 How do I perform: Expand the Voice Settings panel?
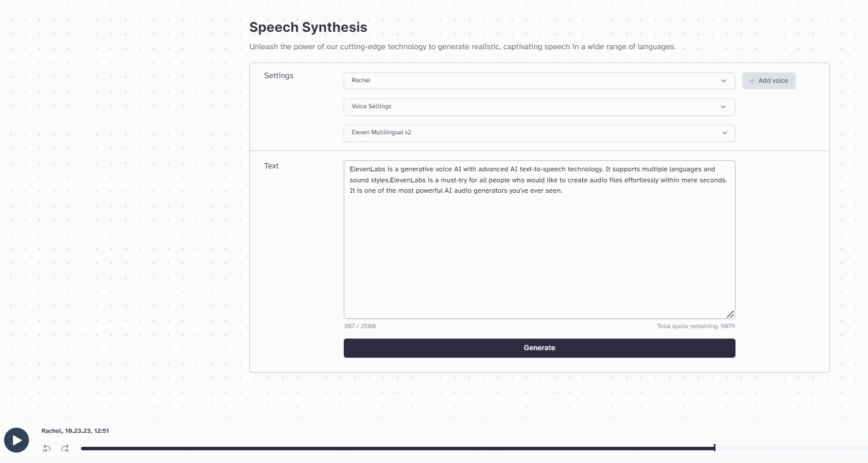point(539,107)
